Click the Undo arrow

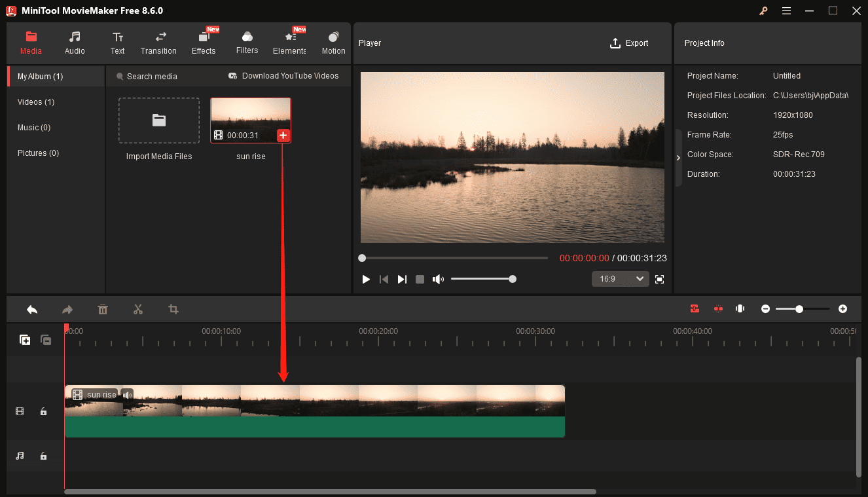pos(32,309)
